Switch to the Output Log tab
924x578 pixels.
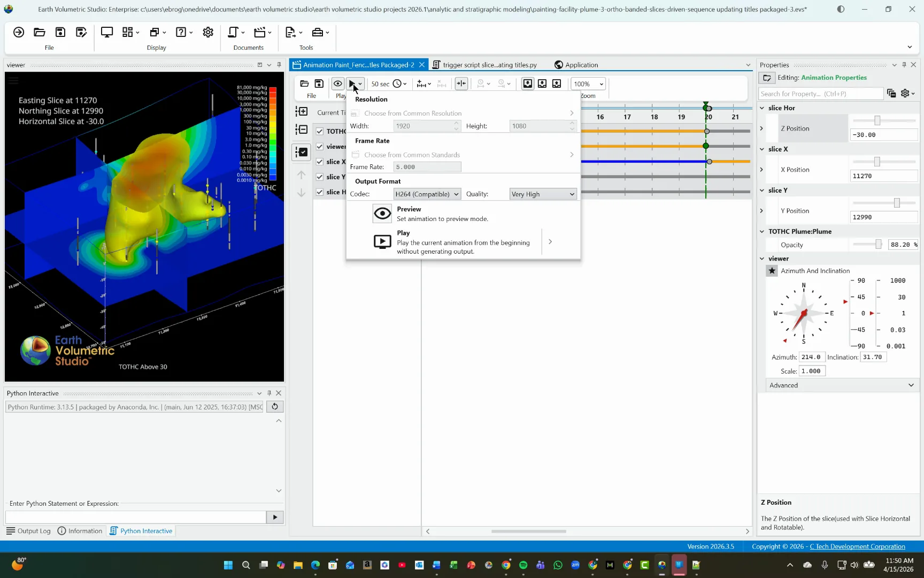28,531
